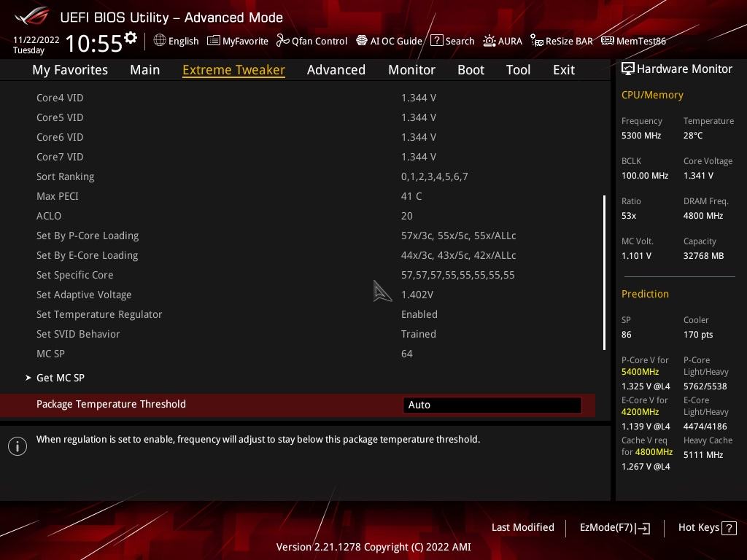
Task: Click the Enabled temperature regulator value
Action: click(419, 314)
